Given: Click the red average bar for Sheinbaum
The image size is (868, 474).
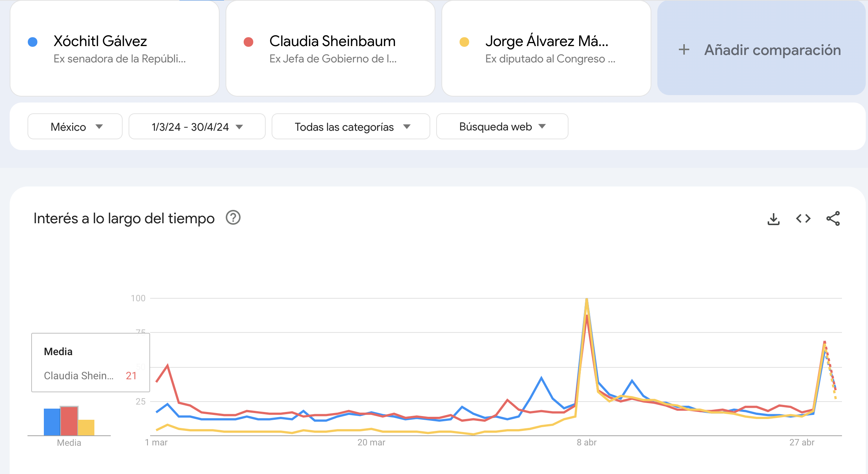Looking at the screenshot, I should (69, 421).
